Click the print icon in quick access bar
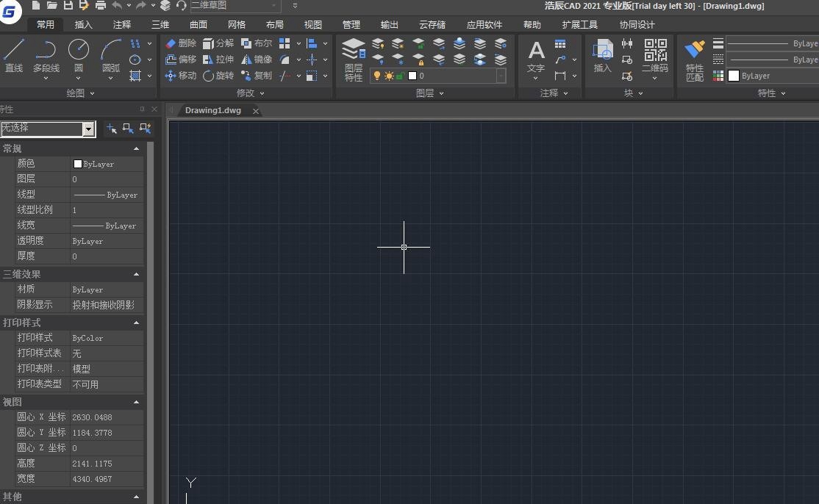The height and width of the screenshot is (504, 819). pos(101,5)
